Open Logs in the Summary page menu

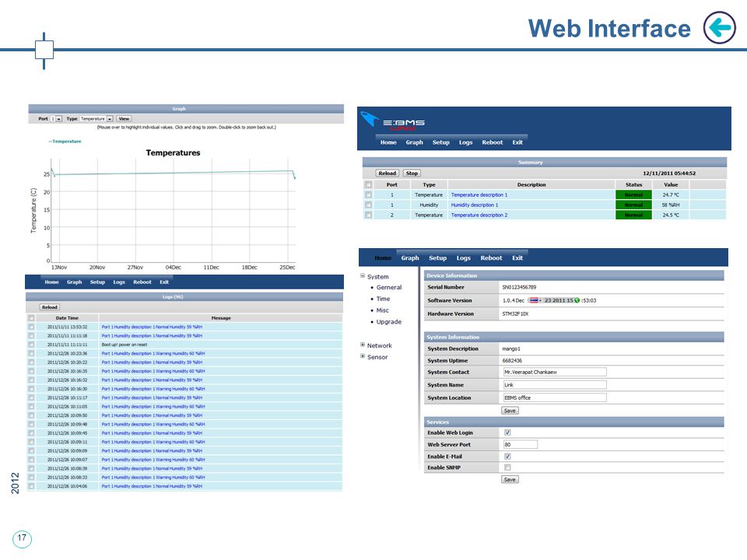click(x=465, y=142)
